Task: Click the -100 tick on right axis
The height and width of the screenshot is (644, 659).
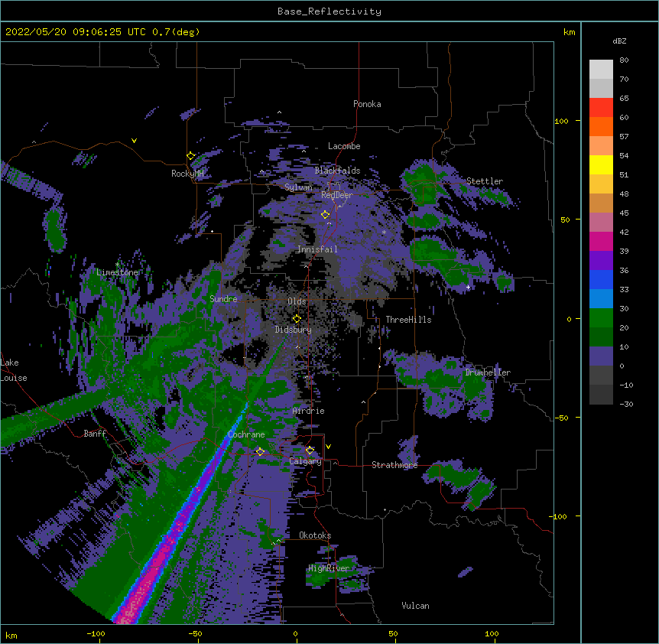Action: pos(559,516)
